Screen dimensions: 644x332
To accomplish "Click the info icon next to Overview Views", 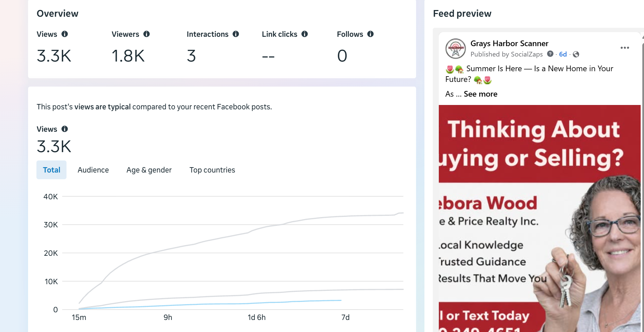I will (x=65, y=34).
